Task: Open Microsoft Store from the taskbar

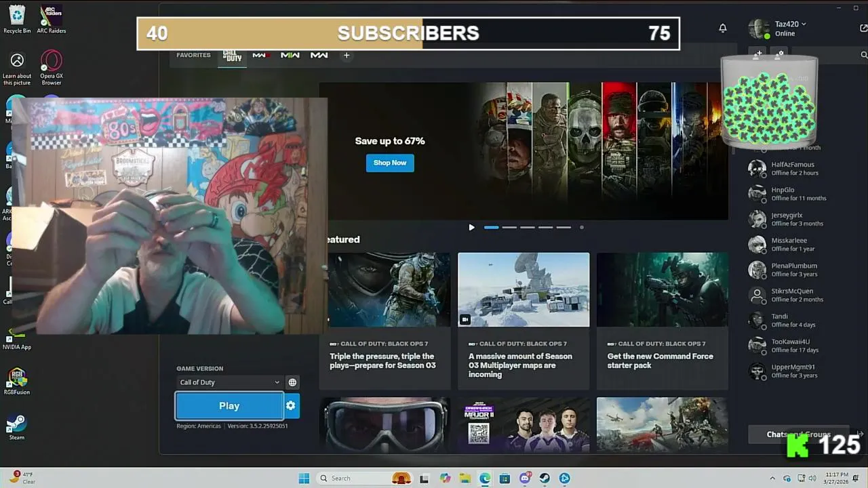Action: point(505,478)
